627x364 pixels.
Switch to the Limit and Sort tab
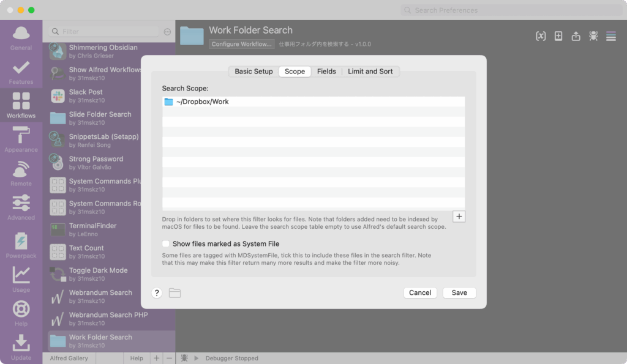(x=370, y=72)
